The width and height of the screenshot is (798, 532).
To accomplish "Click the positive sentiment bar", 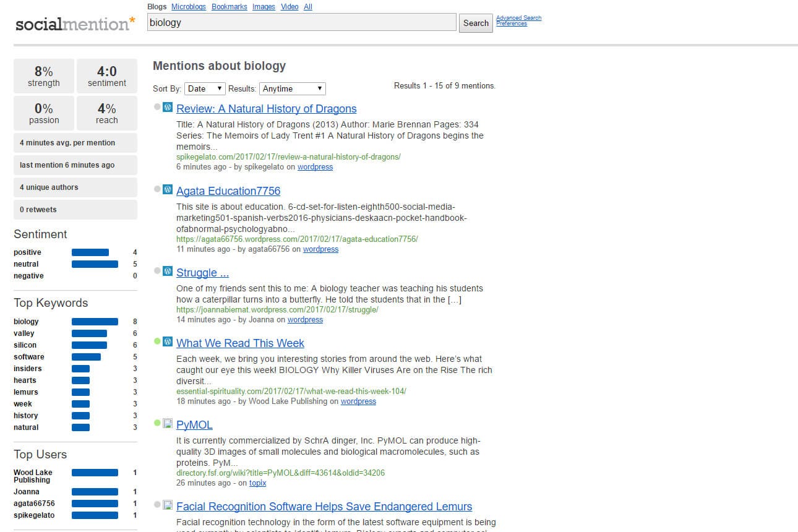I will point(90,252).
